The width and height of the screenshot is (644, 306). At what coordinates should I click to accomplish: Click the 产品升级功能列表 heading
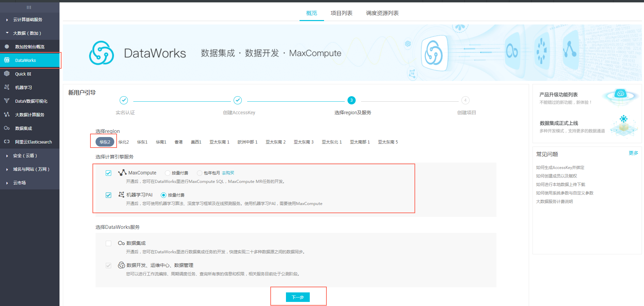558,95
